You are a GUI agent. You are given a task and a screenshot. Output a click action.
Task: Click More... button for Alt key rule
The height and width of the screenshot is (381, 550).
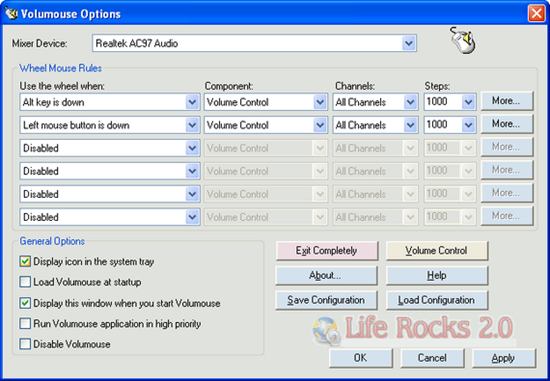pos(507,101)
